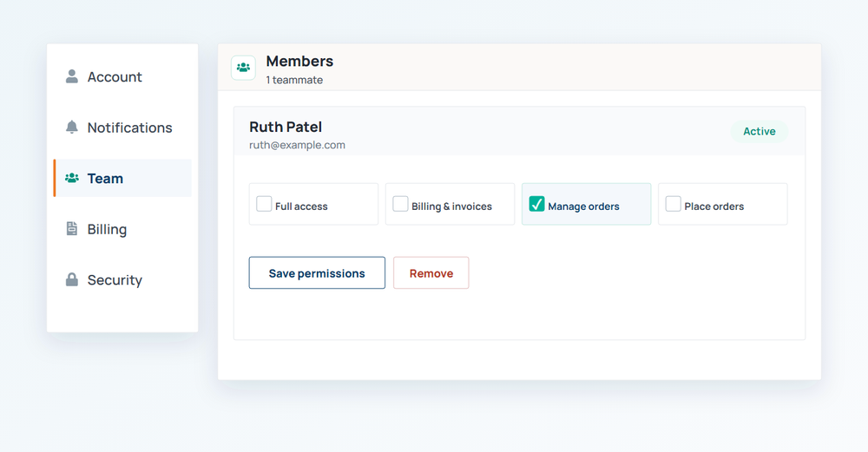Screen dimensions: 868x452
Task: Switch to the Security section
Action: point(122,280)
